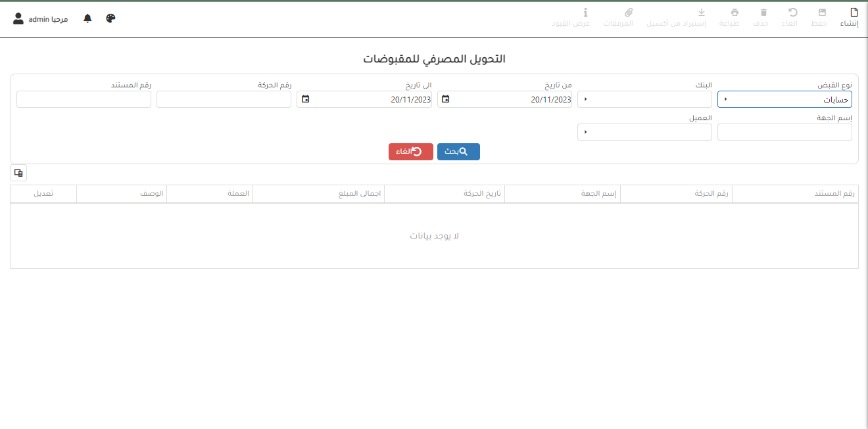Click the admin user profile icon
Screen dimensions: 868x429
point(18,18)
